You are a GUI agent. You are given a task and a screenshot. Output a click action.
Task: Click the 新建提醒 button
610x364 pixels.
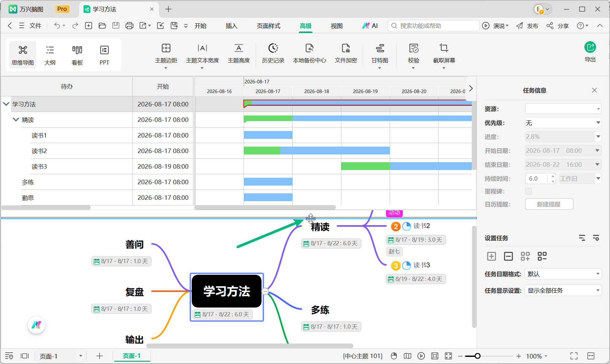click(549, 204)
